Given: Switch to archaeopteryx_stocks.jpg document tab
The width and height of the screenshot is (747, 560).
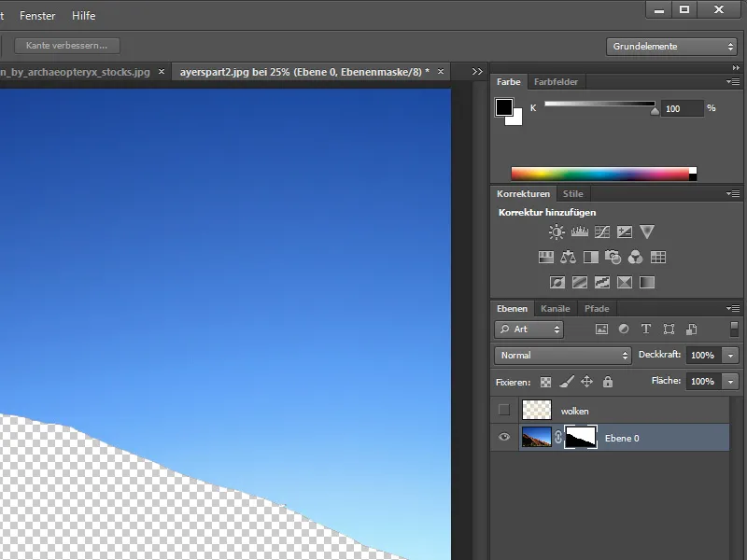Looking at the screenshot, I should pyautogui.click(x=75, y=72).
